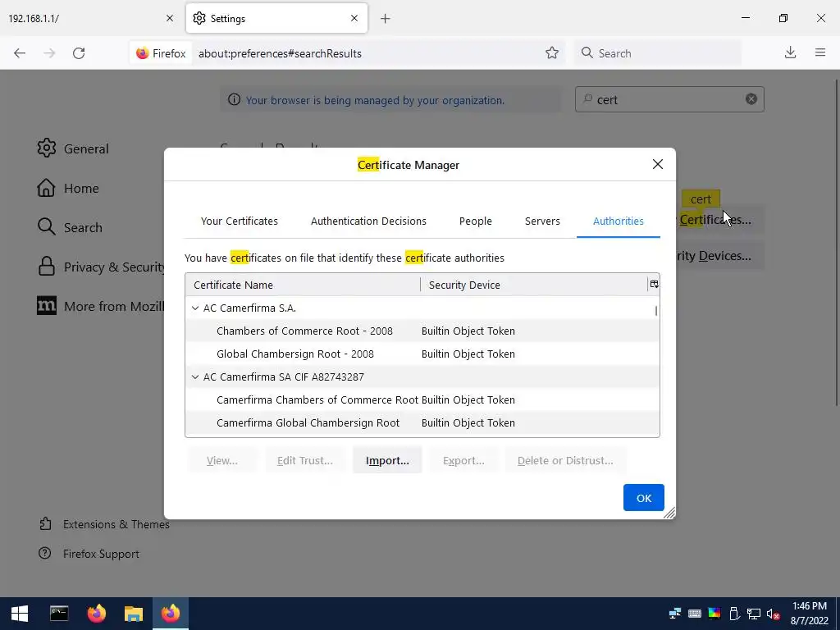Screen dimensions: 840x630
Task: Select Global Chambersign Root - 2008
Action: click(x=422, y=354)
